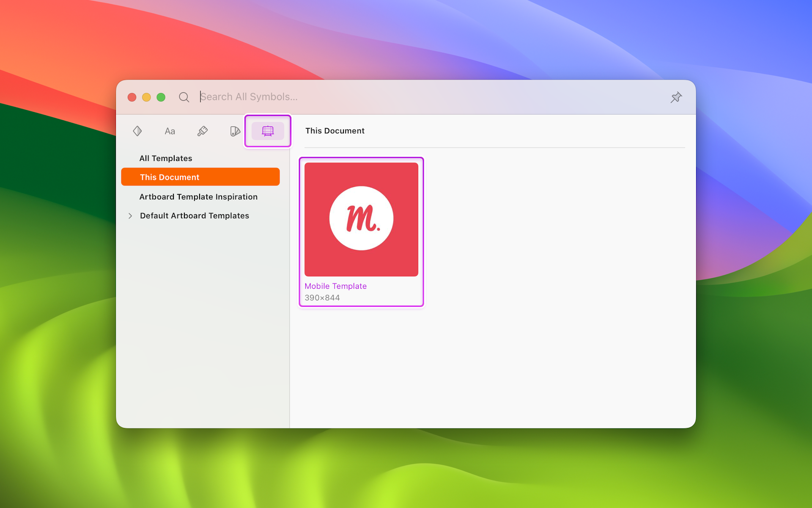Select Artboard Template Inspiration list item
This screenshot has height=508, width=812.
pos(199,196)
